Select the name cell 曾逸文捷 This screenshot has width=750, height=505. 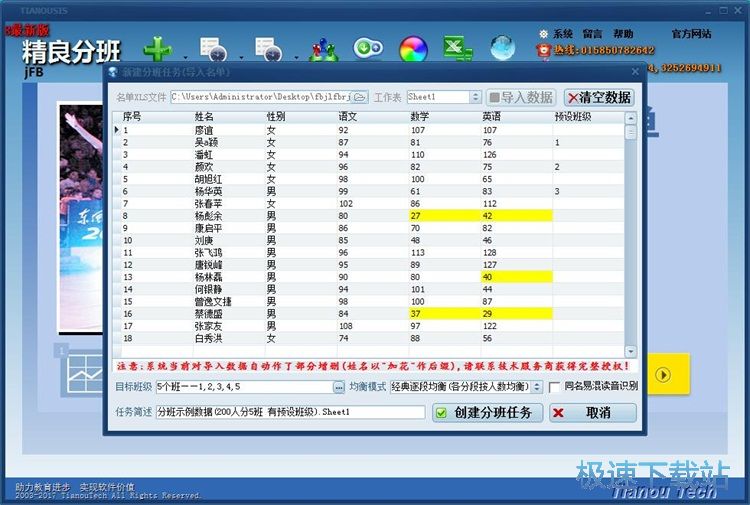pos(229,302)
